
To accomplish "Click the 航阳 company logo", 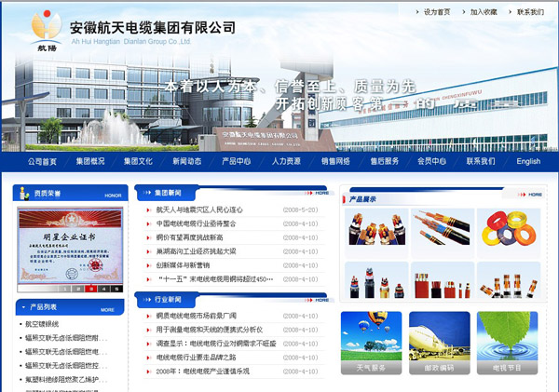I will [47, 31].
